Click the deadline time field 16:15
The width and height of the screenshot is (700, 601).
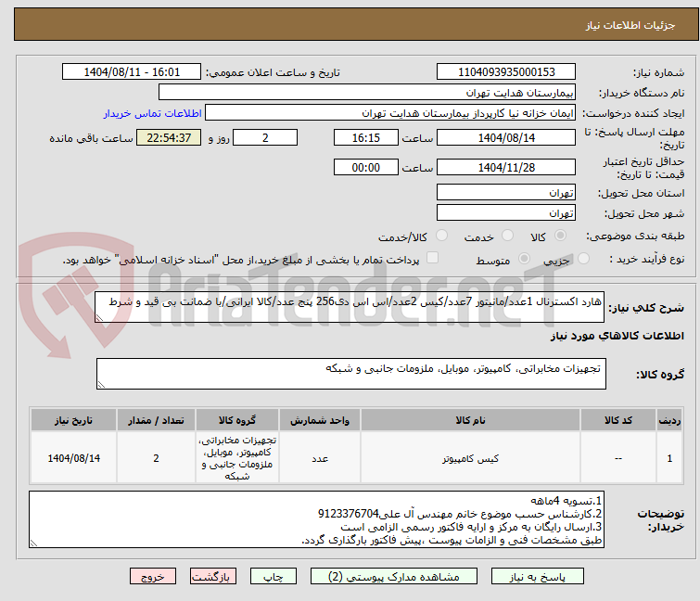coord(365,137)
